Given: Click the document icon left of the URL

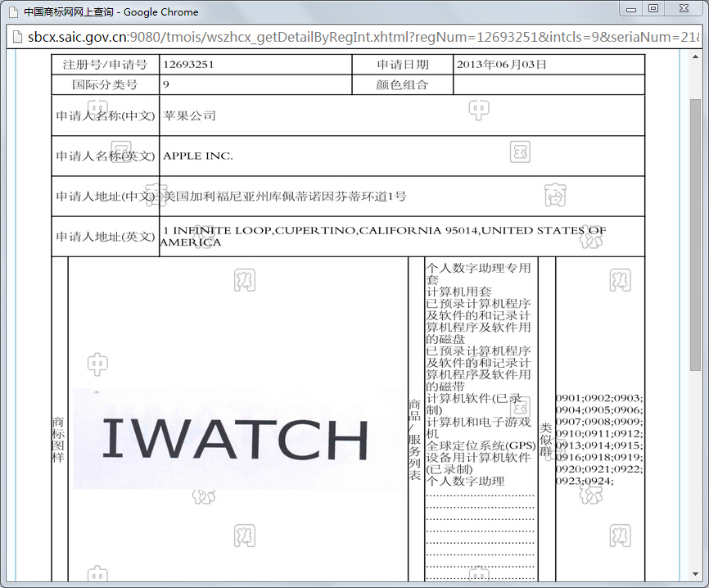Looking at the screenshot, I should pyautogui.click(x=16, y=37).
